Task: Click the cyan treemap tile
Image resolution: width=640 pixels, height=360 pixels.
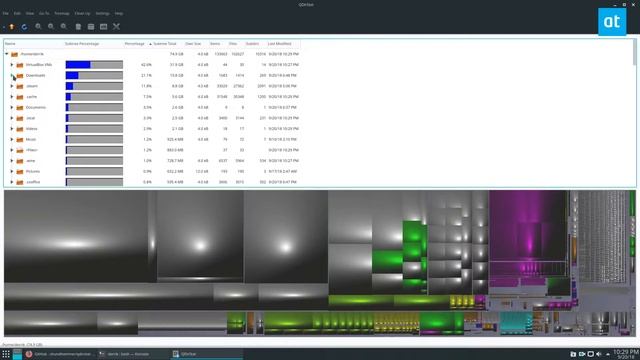Action: 516,322
